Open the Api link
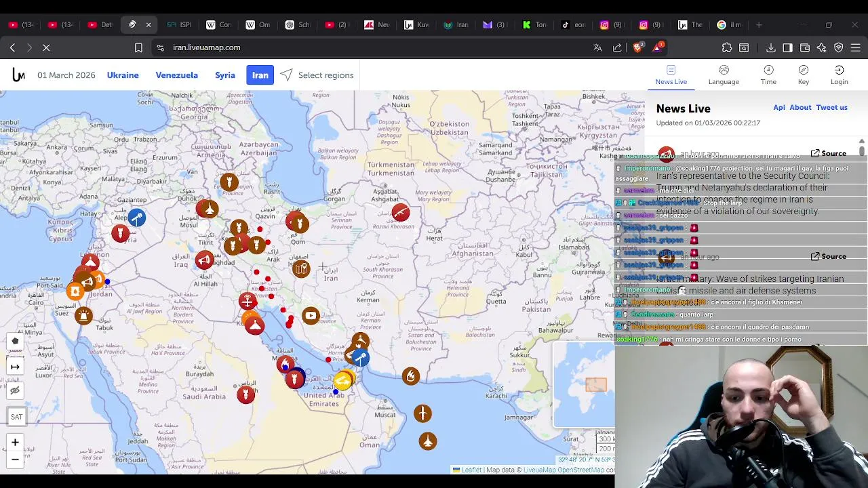The image size is (868, 488). pyautogui.click(x=779, y=108)
